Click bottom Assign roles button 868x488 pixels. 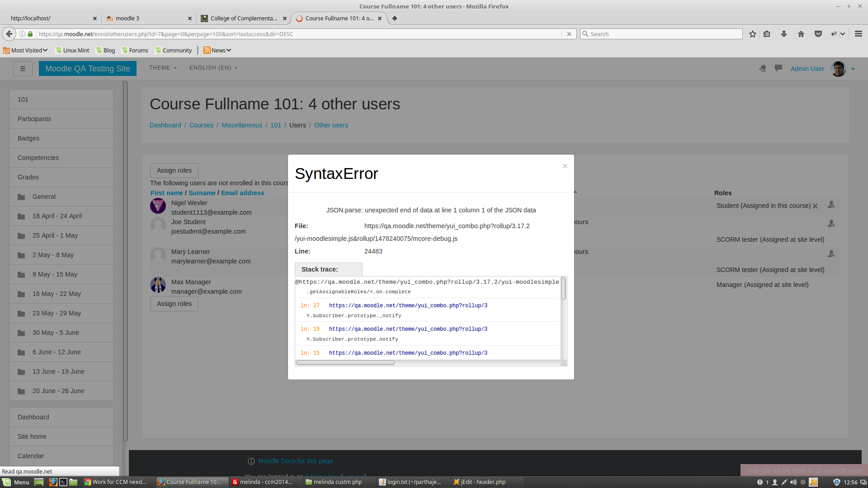coord(174,304)
